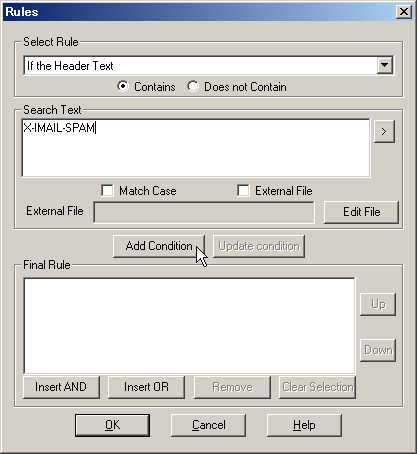Click the Clear Selection button
The height and width of the screenshot is (454, 417).
point(318,387)
